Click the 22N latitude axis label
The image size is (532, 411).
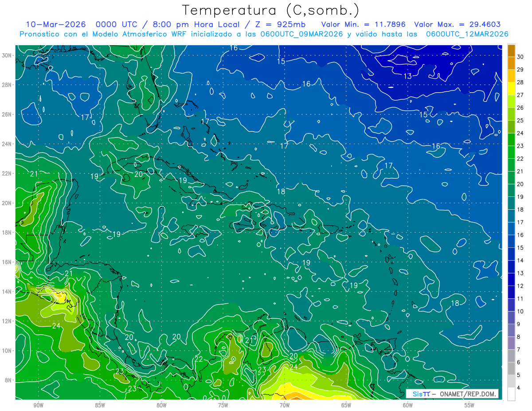[x=7, y=173]
